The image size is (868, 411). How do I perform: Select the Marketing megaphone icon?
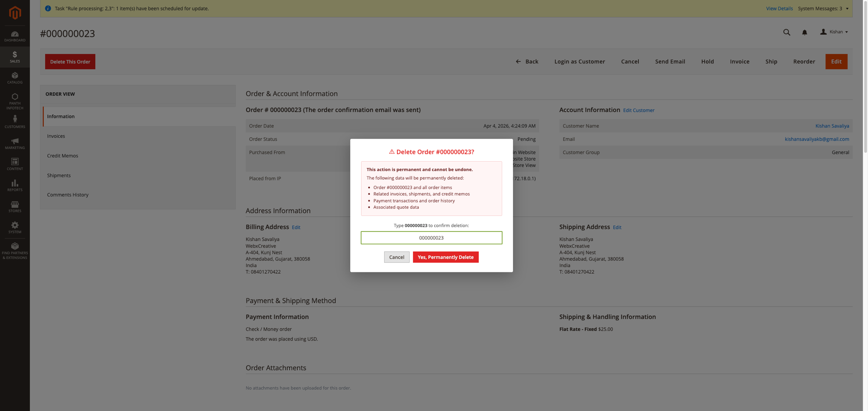click(x=15, y=143)
